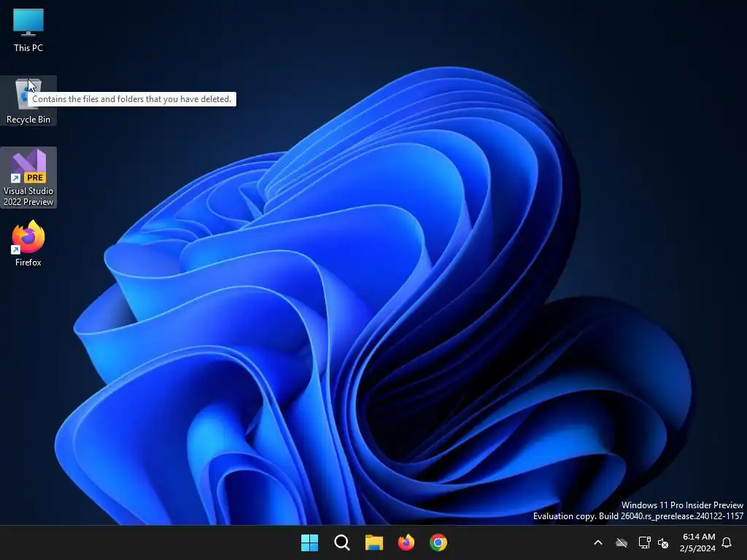This screenshot has width=747, height=560.
Task: Open the Windows Start menu
Action: coord(309,542)
